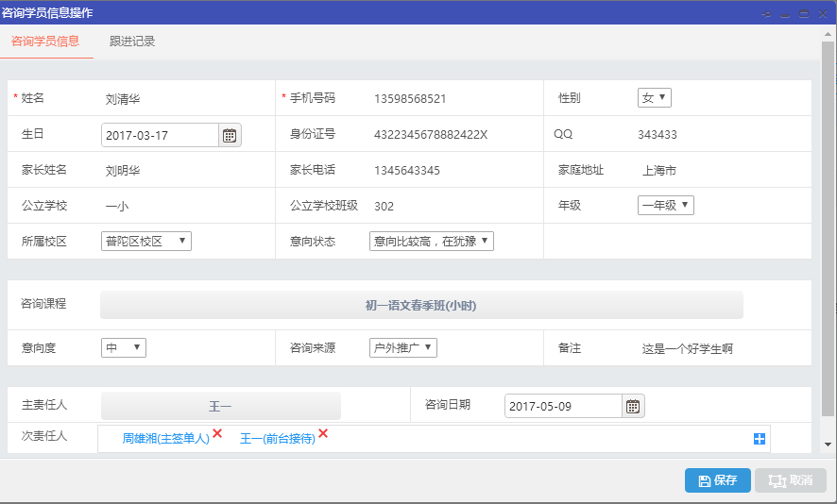This screenshot has width=837, height=504.
Task: Expand the 咨询来源 dropdown showing 户外推广
Action: point(403,347)
